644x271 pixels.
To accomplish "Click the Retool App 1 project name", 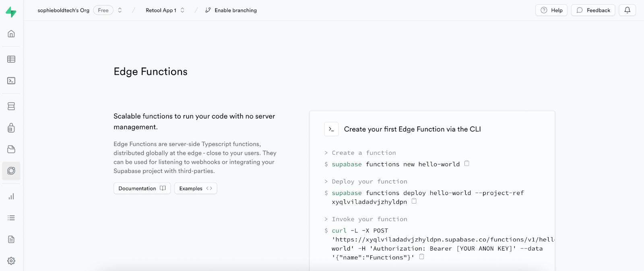I will 161,10.
